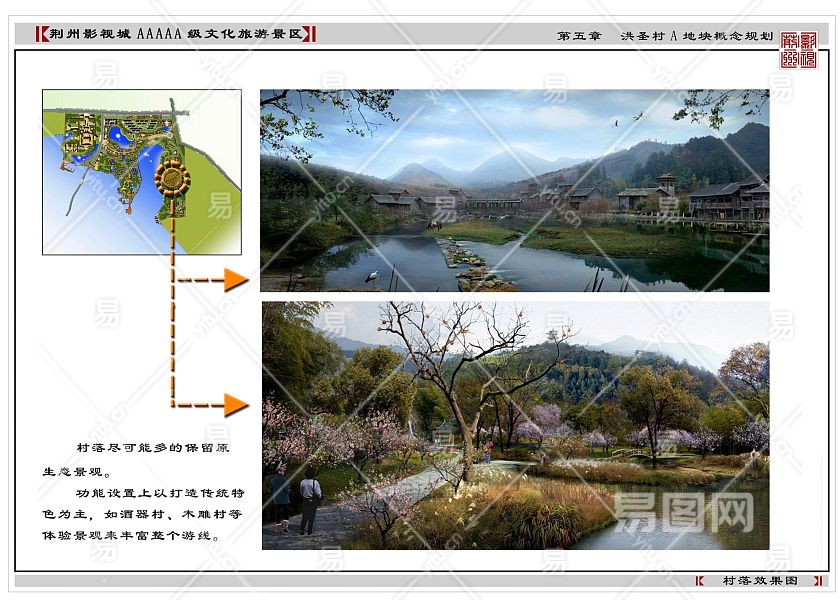Click the text line 体验景观来丰富整个游线。
Screen dimensions: 840x600
131,535
